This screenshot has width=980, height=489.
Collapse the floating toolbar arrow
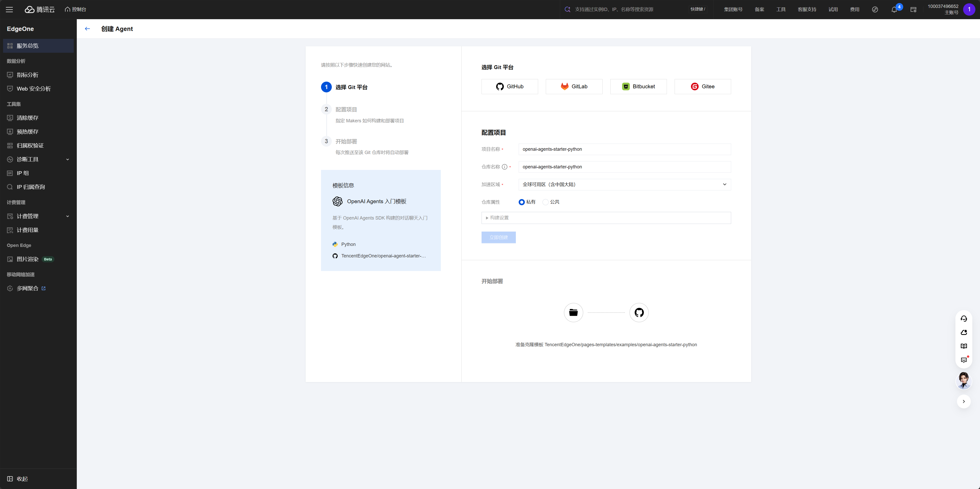pyautogui.click(x=964, y=401)
